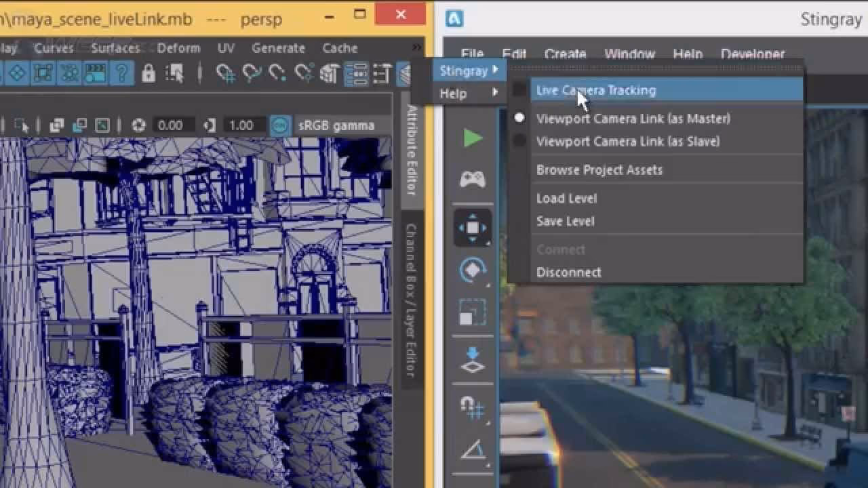The image size is (868, 488).
Task: Click the two-tone overlapping squares icon in panel toolbar
Action: [80, 125]
